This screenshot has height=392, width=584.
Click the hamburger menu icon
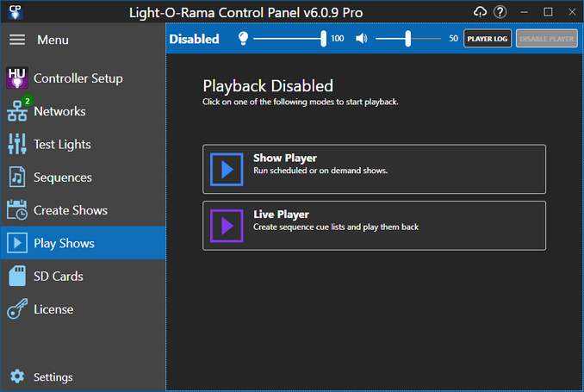(x=17, y=40)
